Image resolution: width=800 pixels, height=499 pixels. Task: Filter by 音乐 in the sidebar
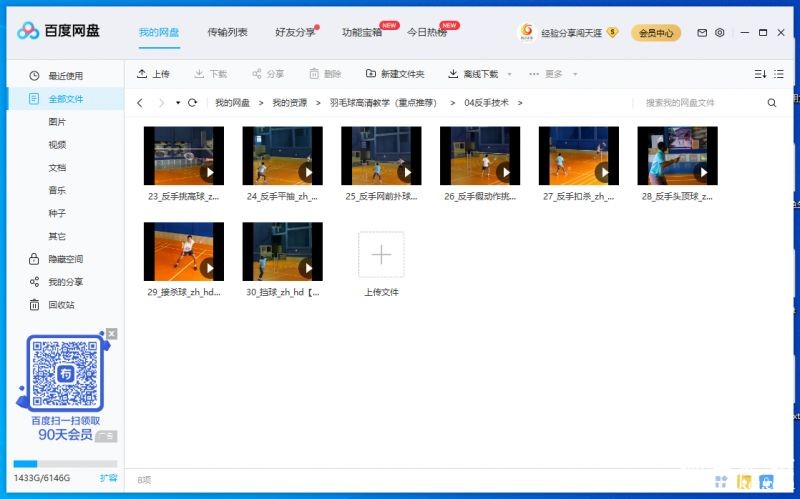57,190
